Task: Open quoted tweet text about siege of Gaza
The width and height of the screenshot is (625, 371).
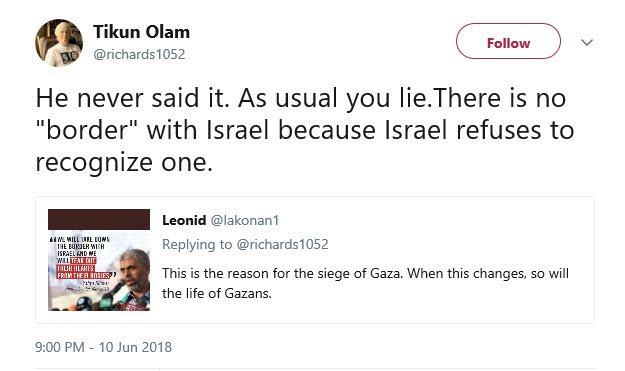Action: [x=365, y=283]
